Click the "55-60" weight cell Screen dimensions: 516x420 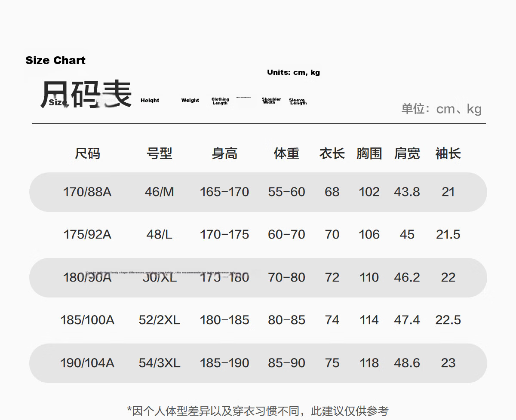pyautogui.click(x=286, y=192)
